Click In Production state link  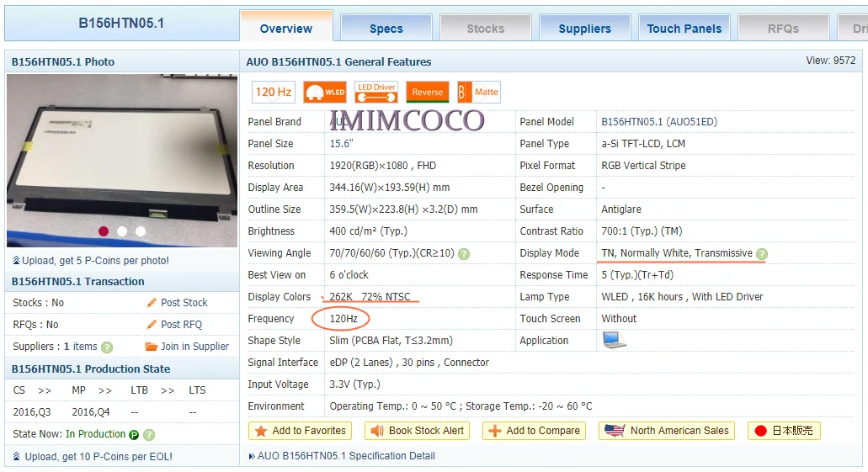tap(95, 434)
